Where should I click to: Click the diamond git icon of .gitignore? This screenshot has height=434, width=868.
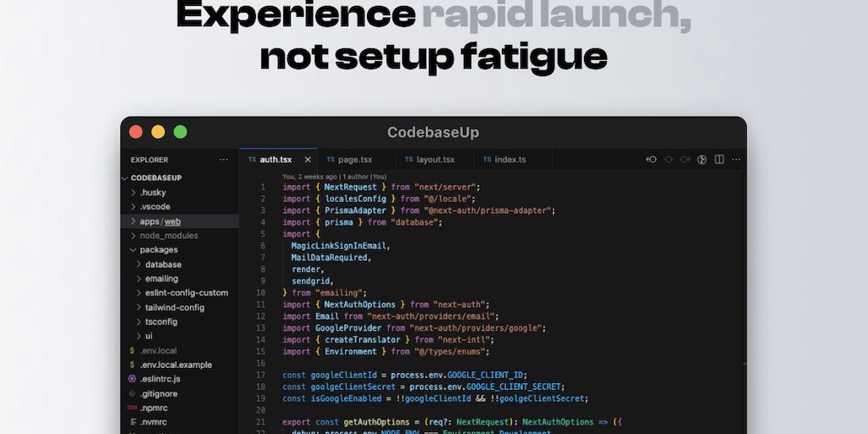[131, 393]
